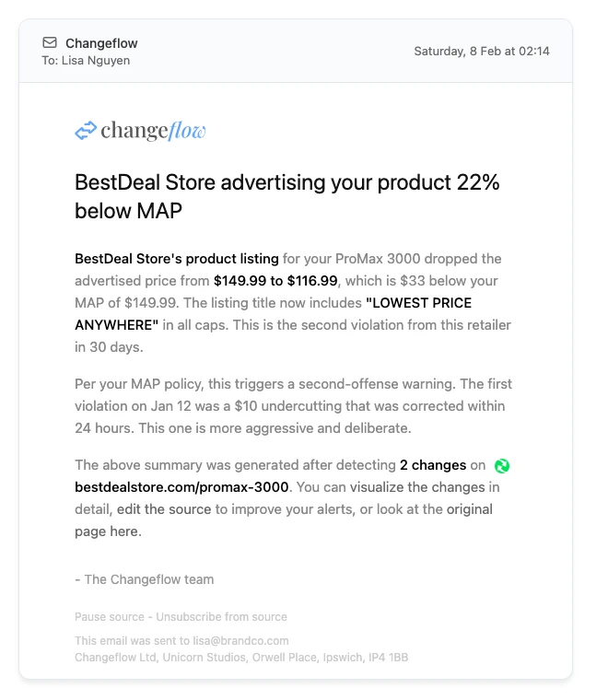This screenshot has height=700, width=608.
Task: Click the timestamp Saturday, 8 Feb at 02:14
Action: 482,52
